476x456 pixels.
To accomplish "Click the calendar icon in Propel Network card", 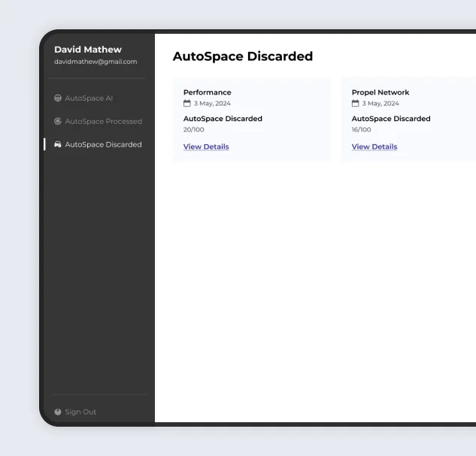I will click(356, 104).
